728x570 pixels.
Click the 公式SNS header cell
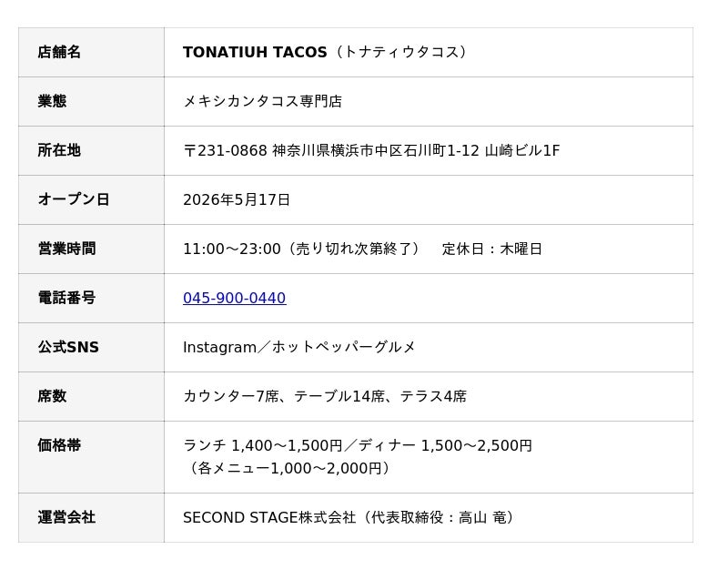click(92, 348)
